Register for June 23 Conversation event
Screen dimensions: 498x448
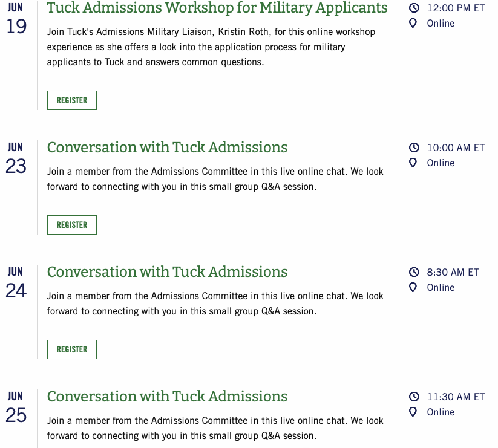[72, 225]
